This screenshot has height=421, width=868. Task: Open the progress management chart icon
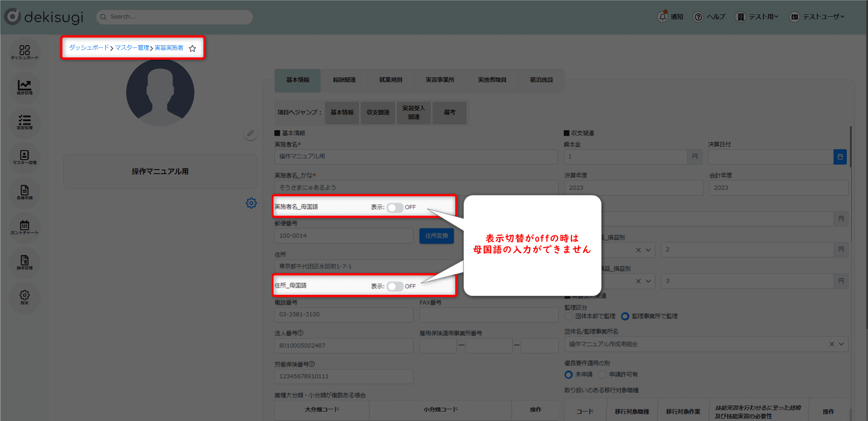tap(24, 87)
